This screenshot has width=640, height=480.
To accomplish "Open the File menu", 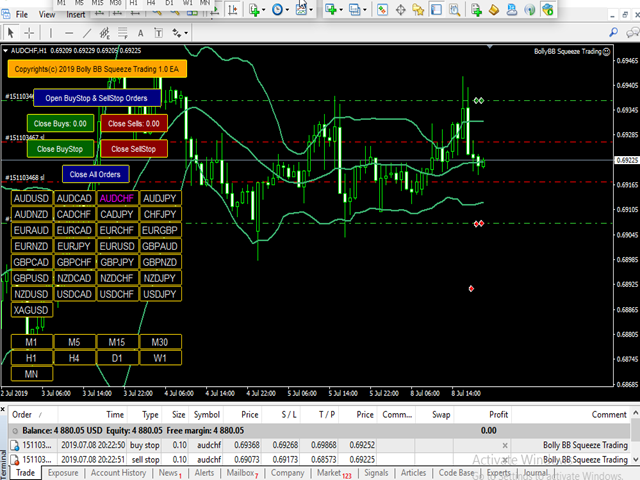I will point(22,15).
